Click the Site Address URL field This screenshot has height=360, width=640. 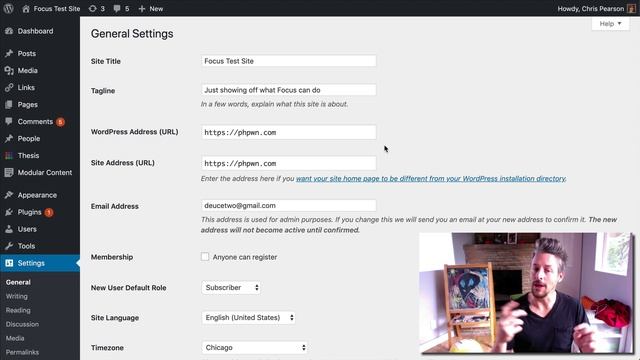coord(289,163)
